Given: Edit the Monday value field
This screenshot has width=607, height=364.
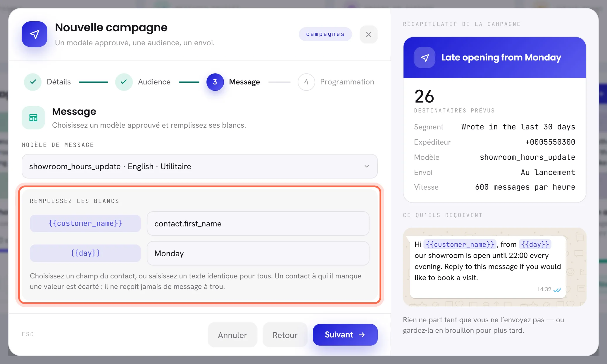Looking at the screenshot, I should pyautogui.click(x=258, y=253).
